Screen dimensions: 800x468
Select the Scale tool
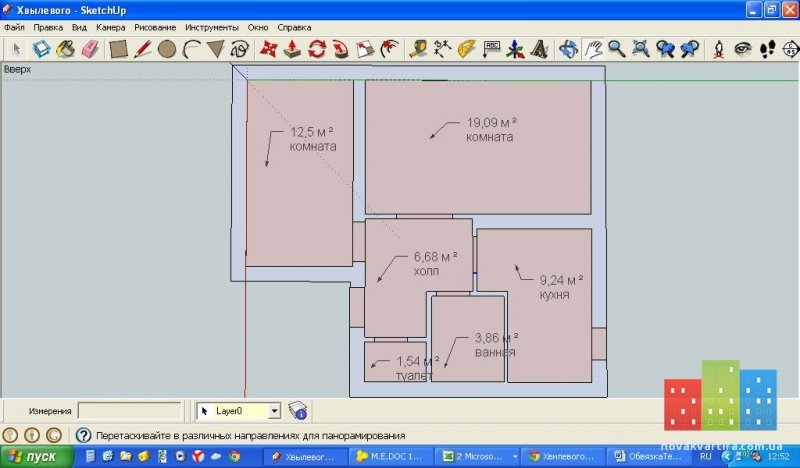(365, 50)
